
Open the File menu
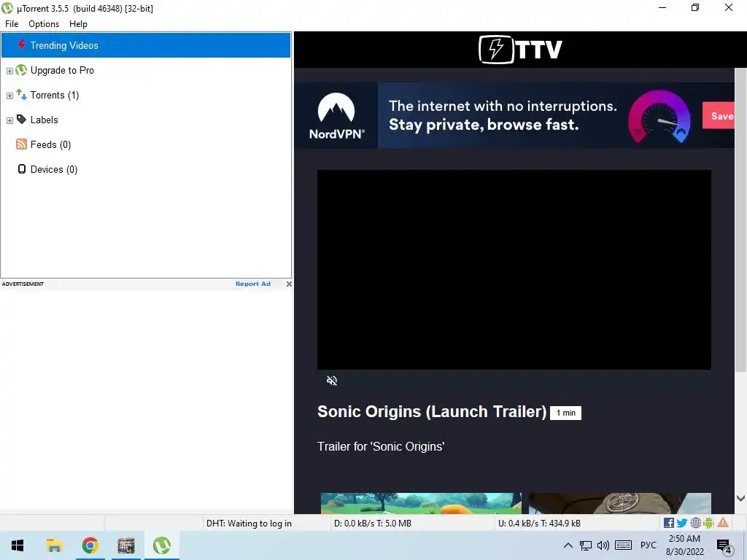click(x=12, y=24)
